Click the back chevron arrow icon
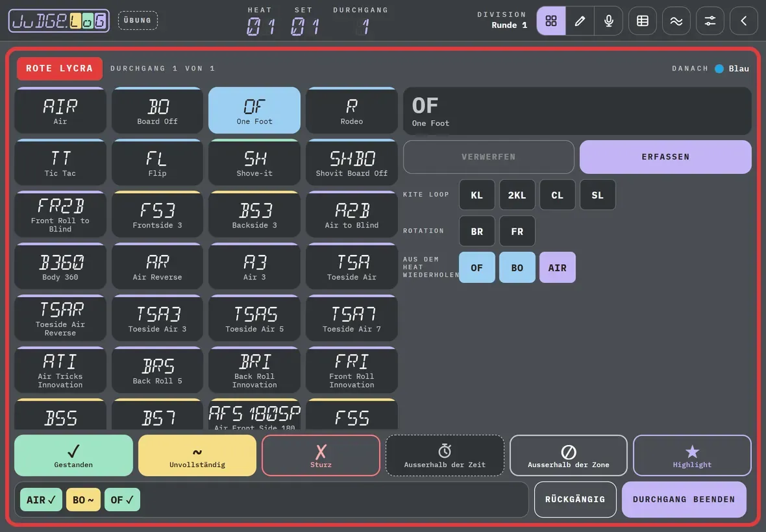The width and height of the screenshot is (766, 532). click(743, 21)
